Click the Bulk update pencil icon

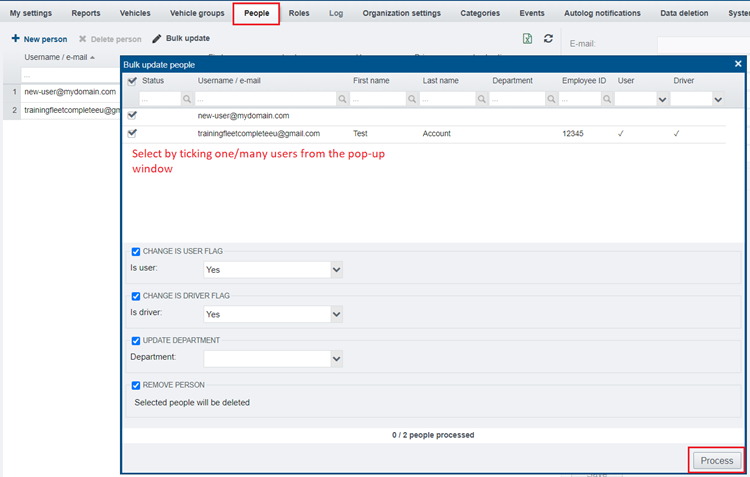(x=157, y=38)
